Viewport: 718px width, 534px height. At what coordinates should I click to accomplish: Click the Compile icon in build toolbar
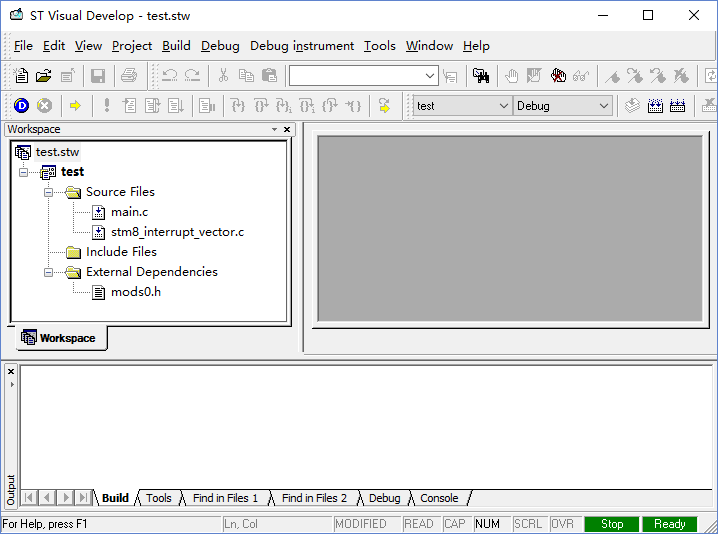[632, 106]
